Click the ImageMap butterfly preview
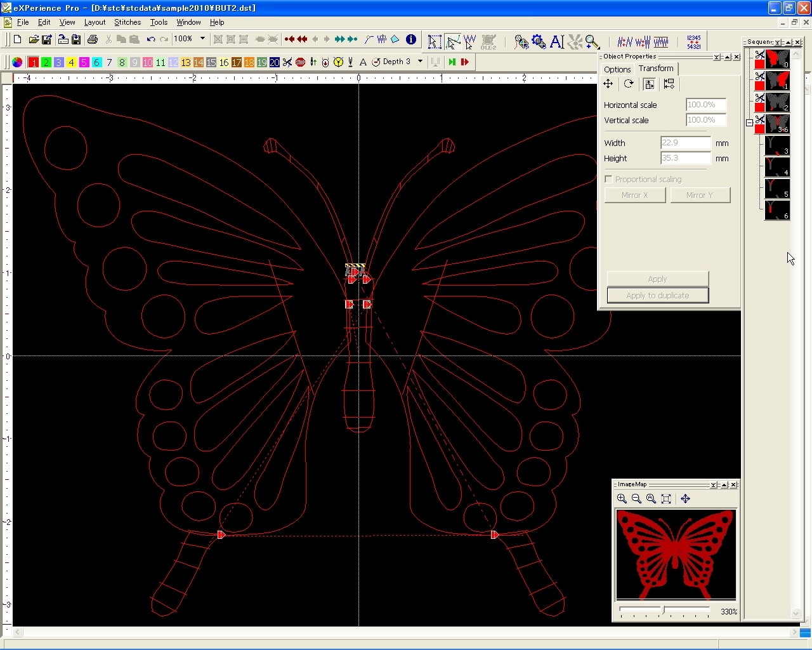 (x=676, y=554)
